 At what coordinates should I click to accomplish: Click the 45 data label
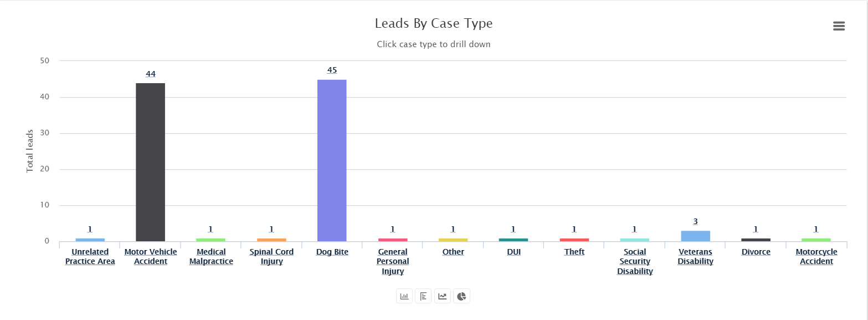point(332,70)
